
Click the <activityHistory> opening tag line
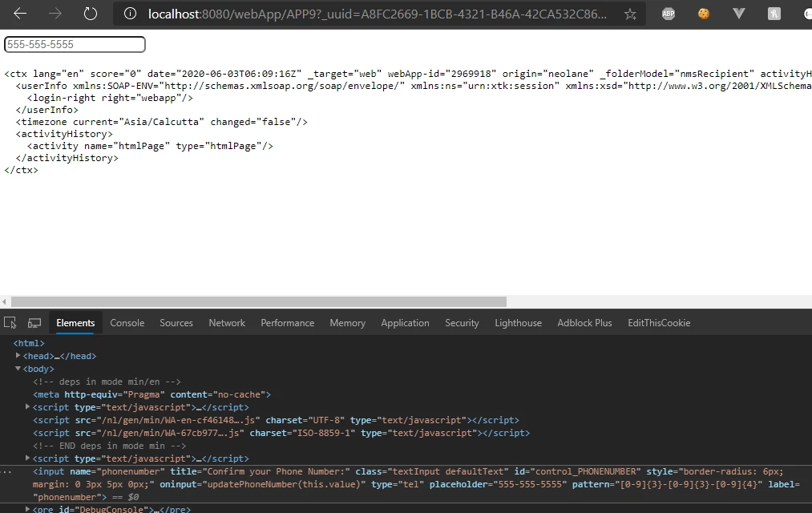64,134
